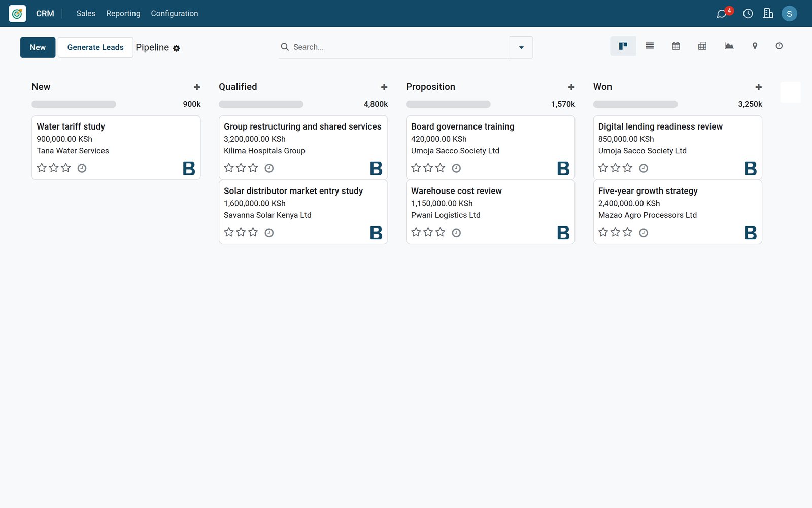
Task: Click the 4,800k Qualified total
Action: 376,104
